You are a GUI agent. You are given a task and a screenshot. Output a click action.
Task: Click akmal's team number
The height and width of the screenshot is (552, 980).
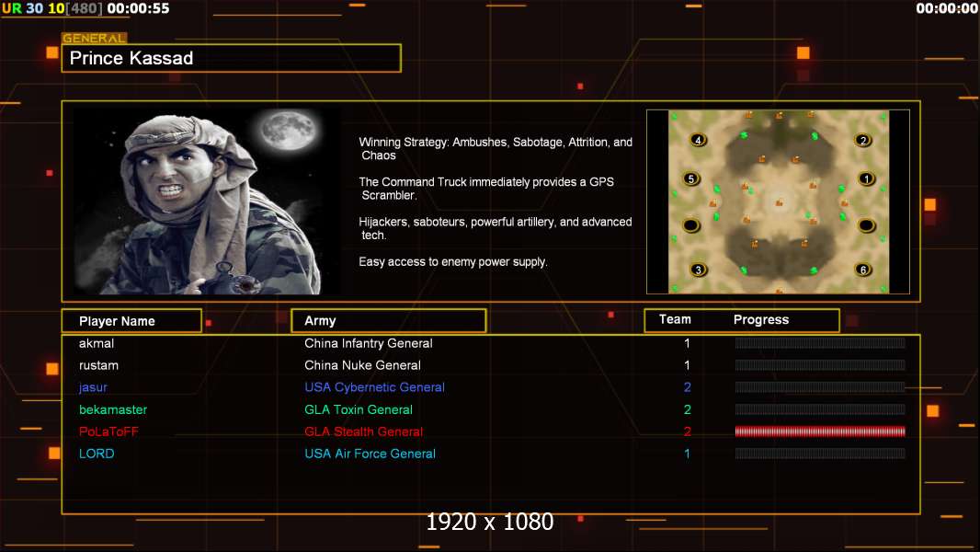[x=687, y=343]
